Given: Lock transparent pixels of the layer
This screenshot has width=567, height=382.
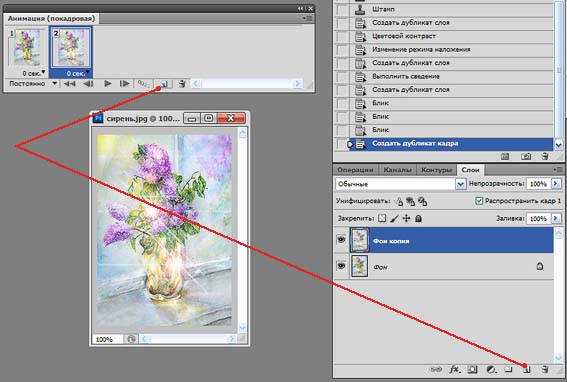Looking at the screenshot, I should 382,218.
